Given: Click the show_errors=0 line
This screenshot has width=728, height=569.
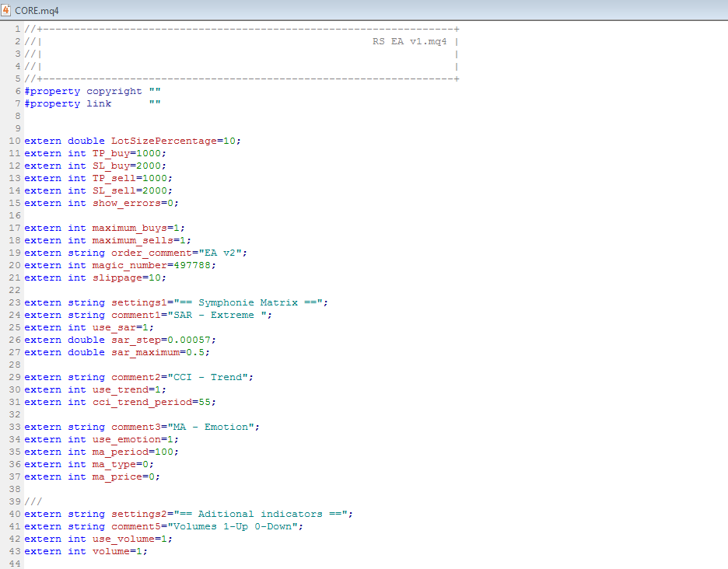Looking at the screenshot, I should [101, 204].
